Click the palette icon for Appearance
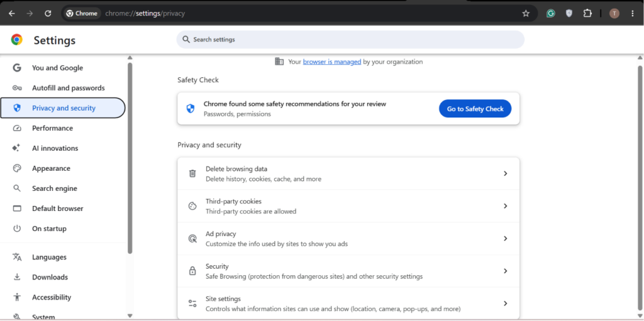This screenshot has height=321, width=644. [17, 168]
